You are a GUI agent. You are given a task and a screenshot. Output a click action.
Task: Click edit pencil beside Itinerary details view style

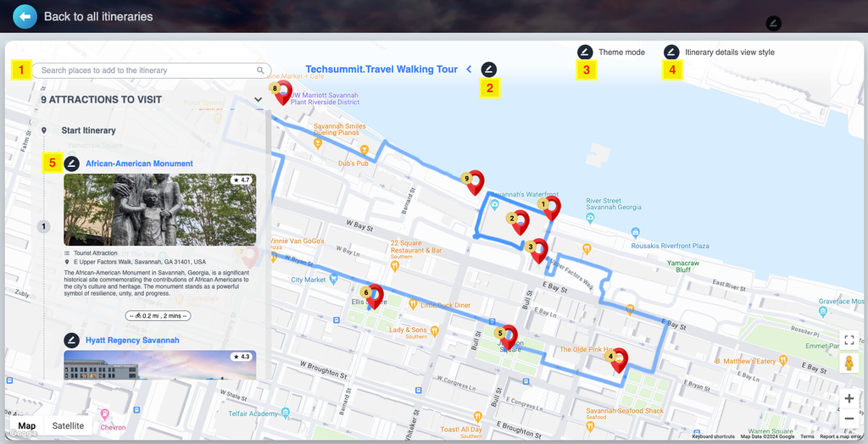[x=671, y=52]
